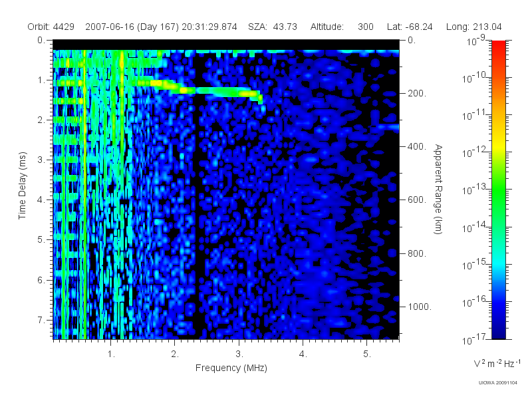Viewport: 532px width, 399px height.
Task: Click time delay tick label '1.' on left axis
Action: click(41, 80)
